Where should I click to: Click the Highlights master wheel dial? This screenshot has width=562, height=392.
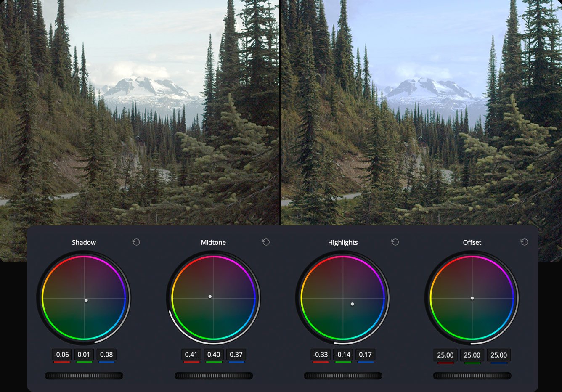(343, 375)
